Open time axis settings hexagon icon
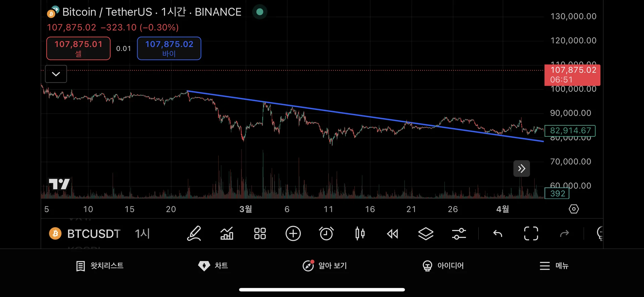This screenshot has width=644, height=297. click(574, 209)
